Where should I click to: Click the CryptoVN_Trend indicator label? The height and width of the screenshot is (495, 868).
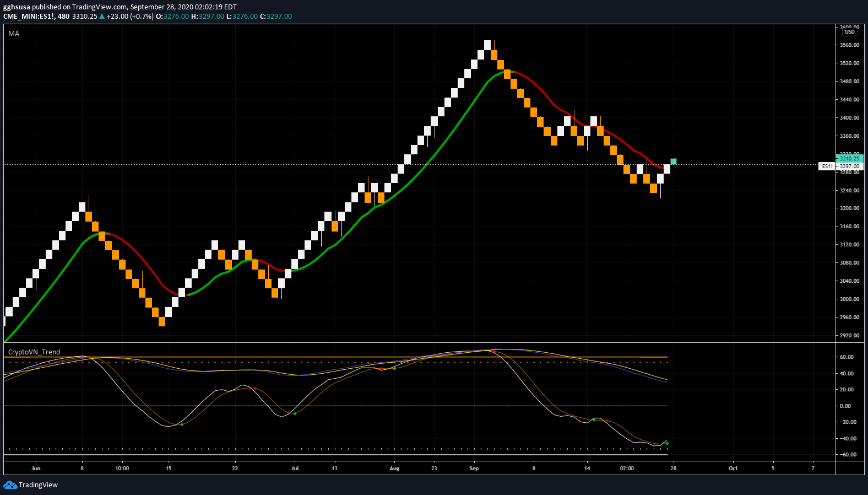[x=34, y=352]
